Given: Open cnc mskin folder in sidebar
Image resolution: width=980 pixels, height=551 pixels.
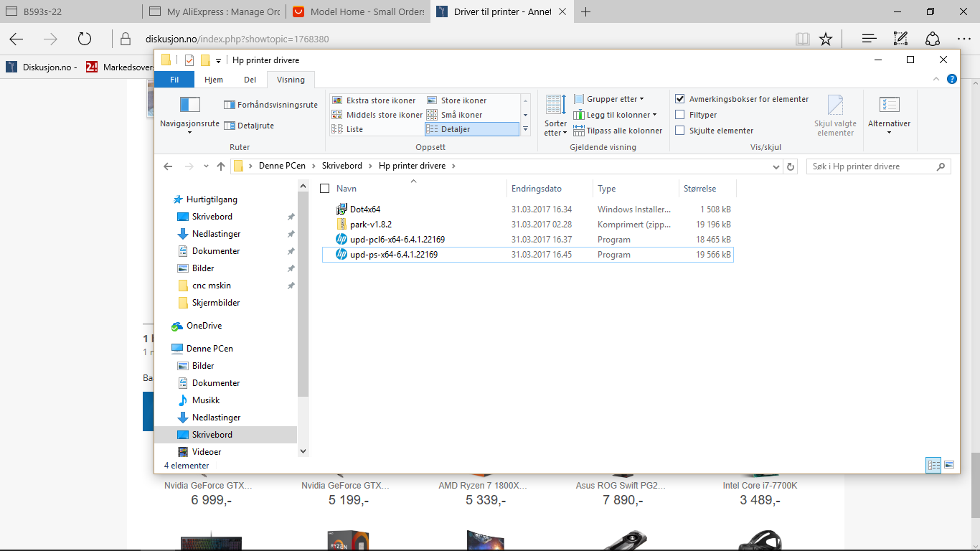Looking at the screenshot, I should (x=211, y=286).
